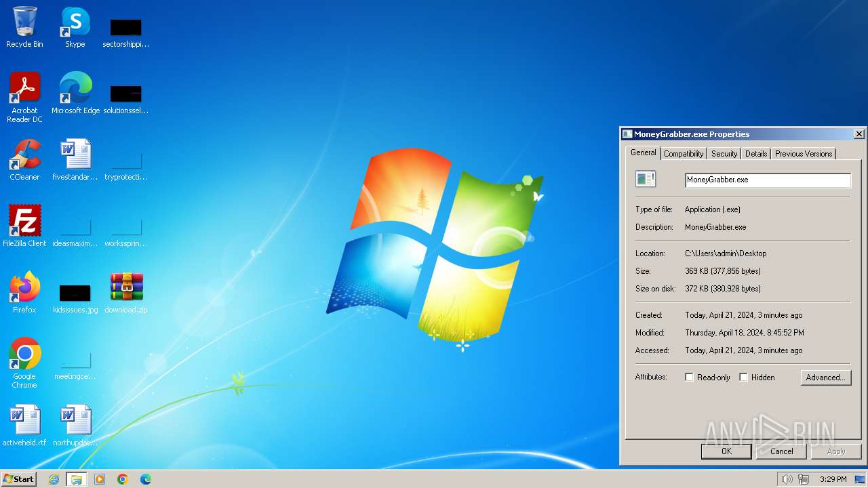Select the northupdat... Word document
This screenshot has height=488, width=868.
coord(75,426)
